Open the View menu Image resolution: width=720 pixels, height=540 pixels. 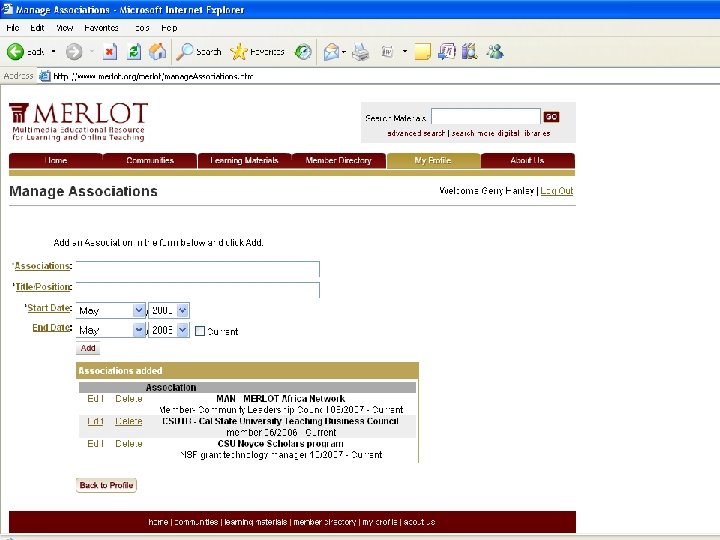(65, 28)
